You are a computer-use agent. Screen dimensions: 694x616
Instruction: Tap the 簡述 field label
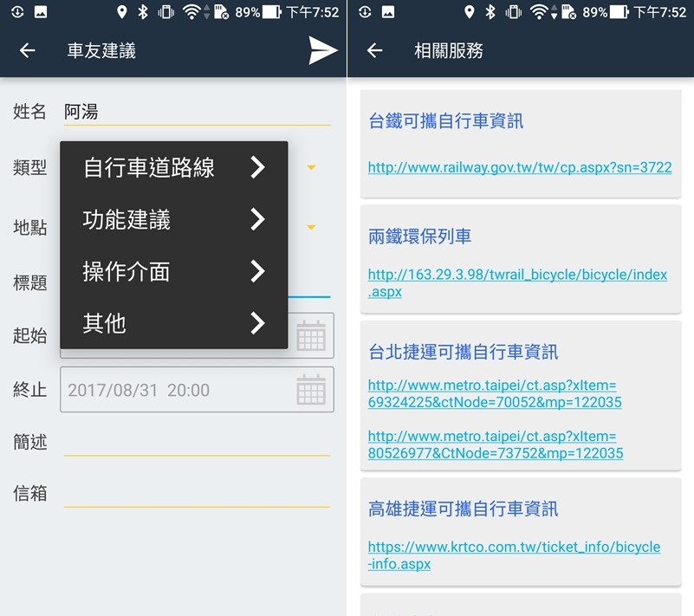pos(29,442)
